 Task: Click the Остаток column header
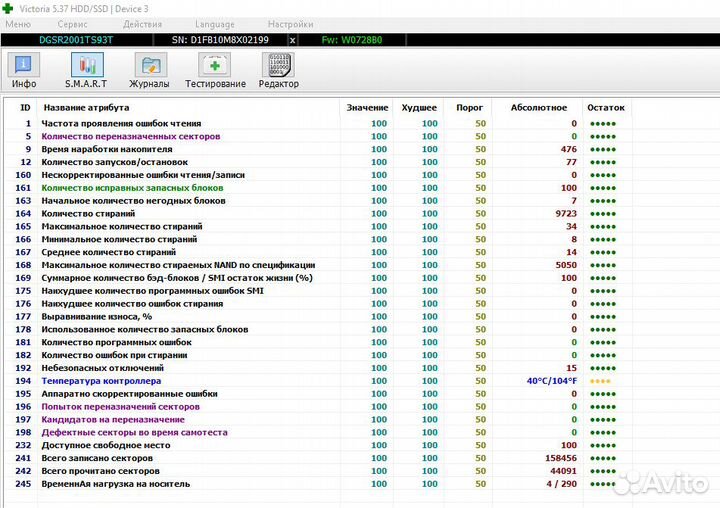(x=606, y=107)
